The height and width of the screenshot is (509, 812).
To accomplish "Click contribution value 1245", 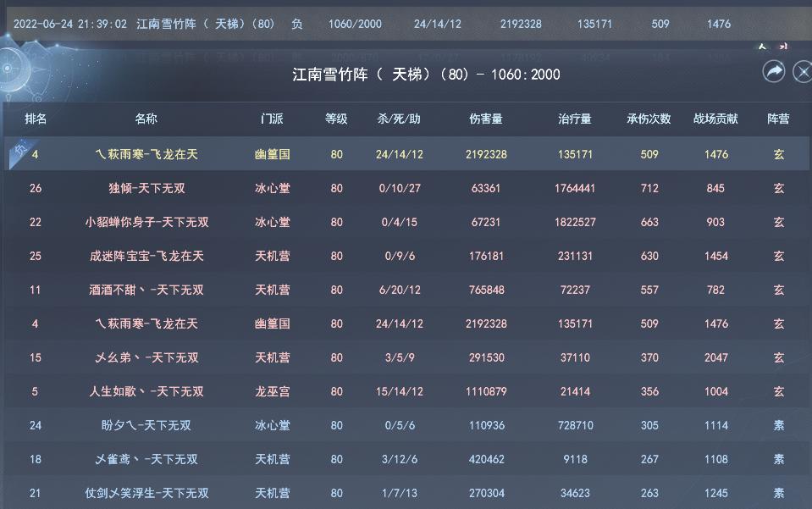I will (x=716, y=494).
